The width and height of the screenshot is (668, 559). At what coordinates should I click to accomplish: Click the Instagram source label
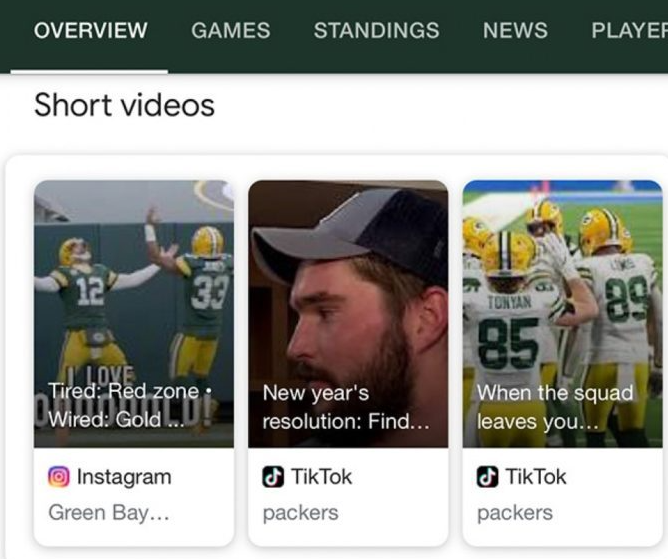(124, 477)
